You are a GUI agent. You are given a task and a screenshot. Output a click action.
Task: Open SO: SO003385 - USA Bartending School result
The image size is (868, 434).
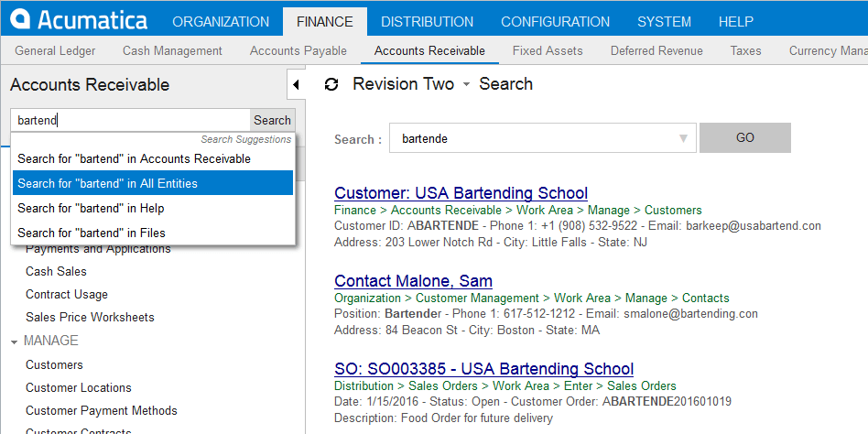coord(483,369)
